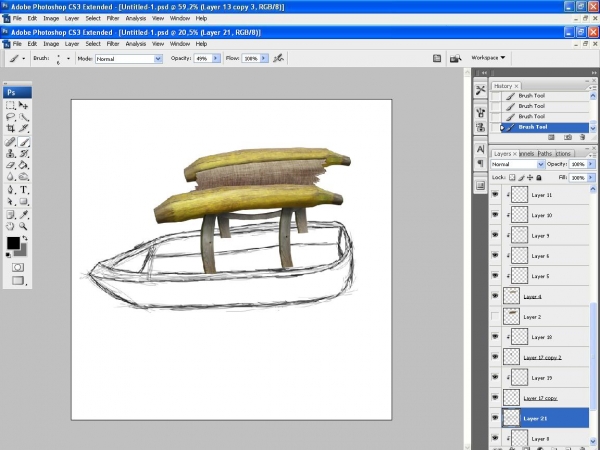
Task: Hide Layer 10 with its eye icon
Action: coord(495,215)
